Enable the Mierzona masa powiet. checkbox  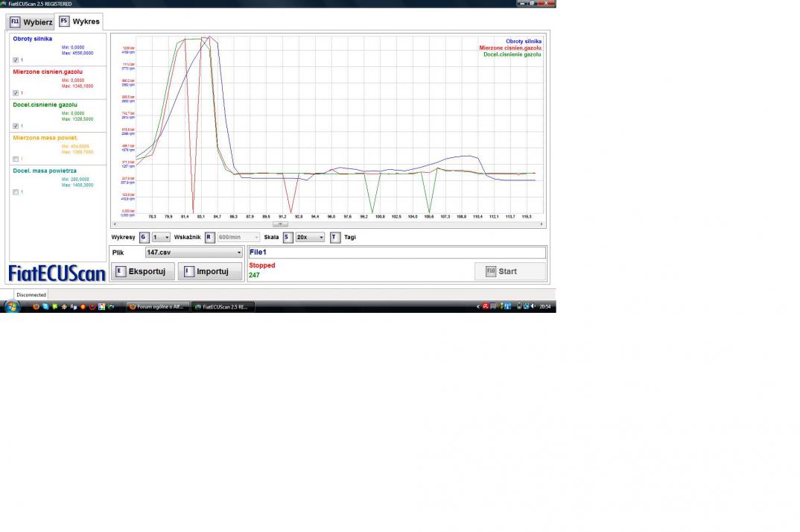16,159
